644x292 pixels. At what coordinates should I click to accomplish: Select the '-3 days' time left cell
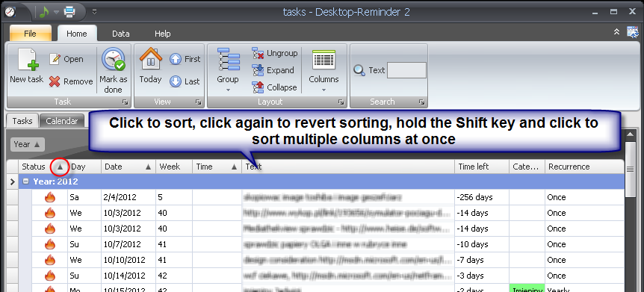[482, 276]
